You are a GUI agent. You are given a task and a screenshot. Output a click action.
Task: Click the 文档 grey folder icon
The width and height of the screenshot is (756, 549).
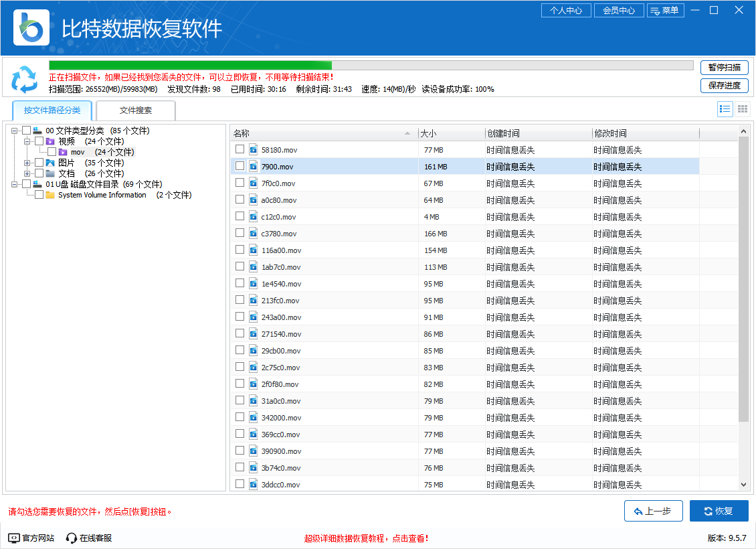(x=50, y=173)
